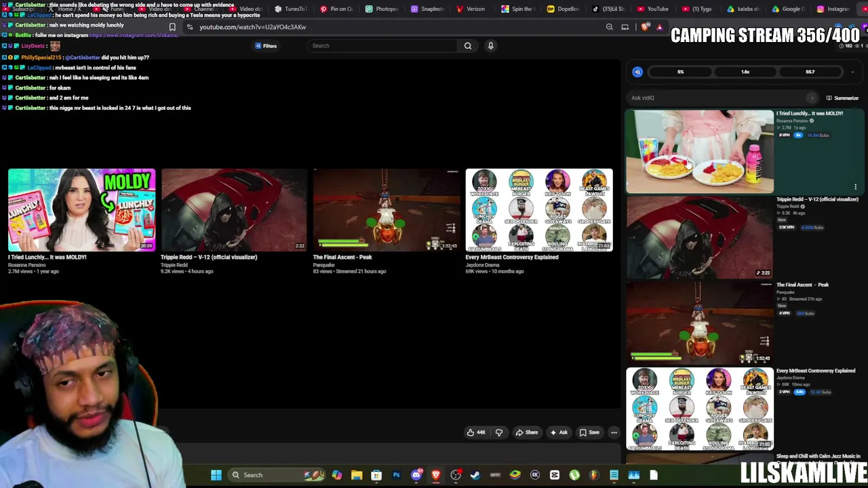Open uTorrent from taskbar
The height and width of the screenshot is (488, 868).
pos(574,475)
